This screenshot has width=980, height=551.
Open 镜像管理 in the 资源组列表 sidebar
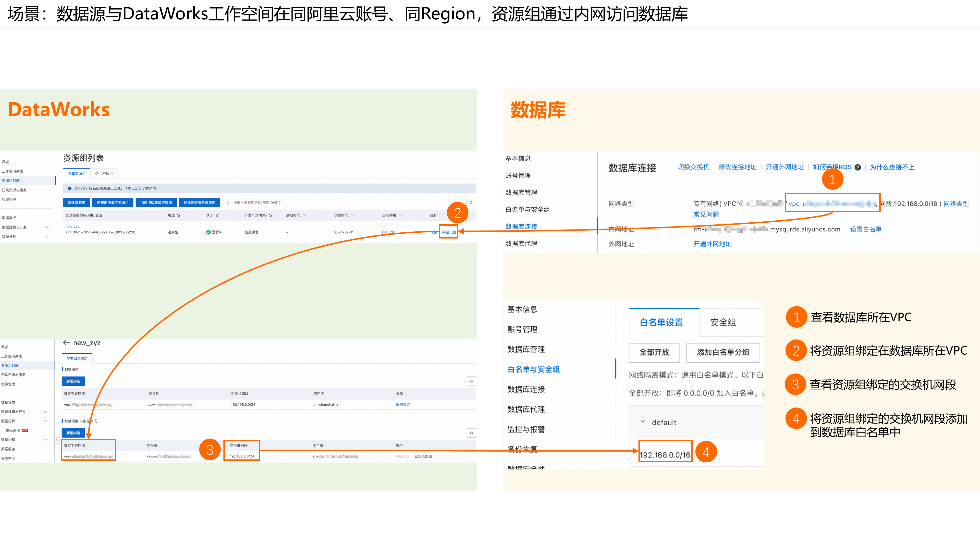pos(9,199)
